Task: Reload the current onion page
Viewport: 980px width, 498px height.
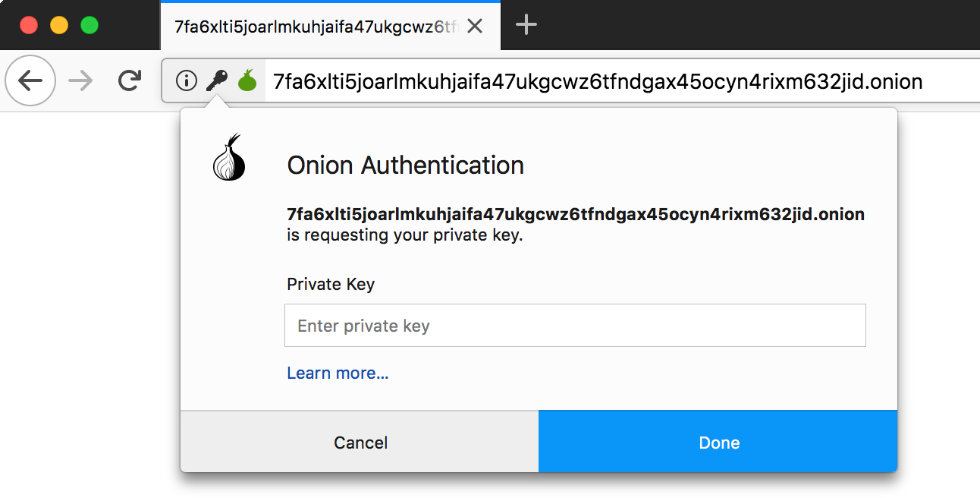Action: click(x=130, y=80)
